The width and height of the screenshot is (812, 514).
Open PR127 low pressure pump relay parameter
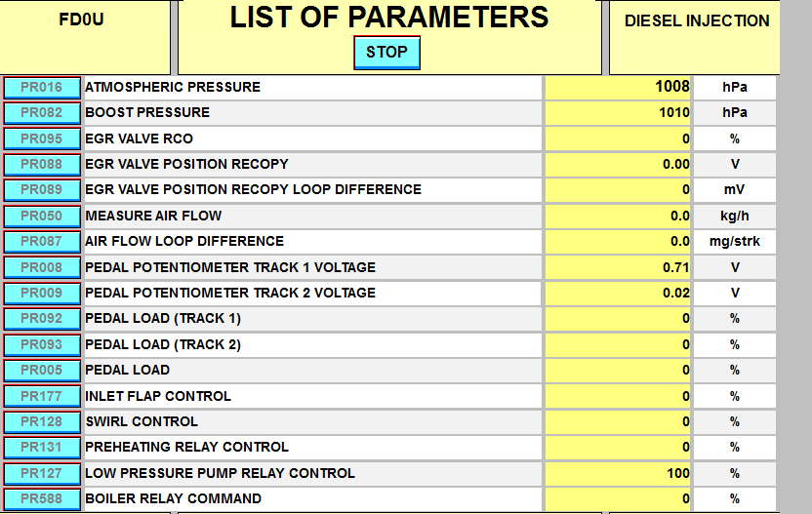42,474
